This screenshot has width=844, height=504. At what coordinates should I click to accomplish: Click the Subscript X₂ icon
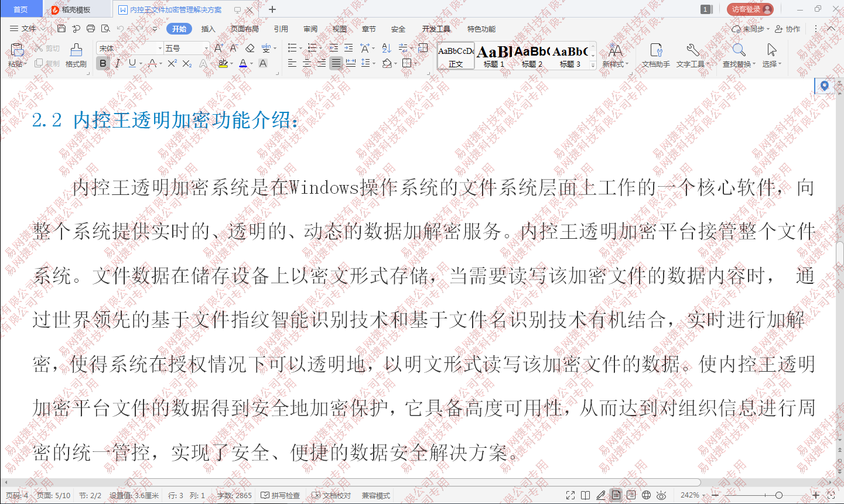pos(187,63)
